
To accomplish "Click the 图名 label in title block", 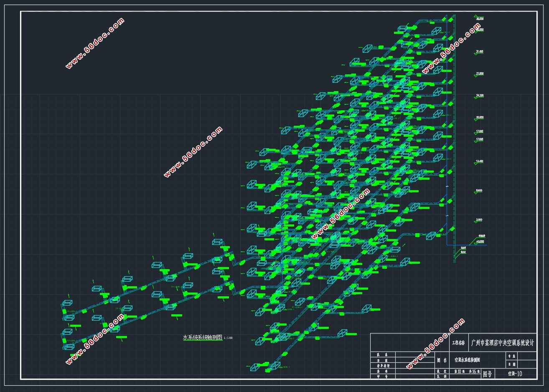I will [442, 360].
